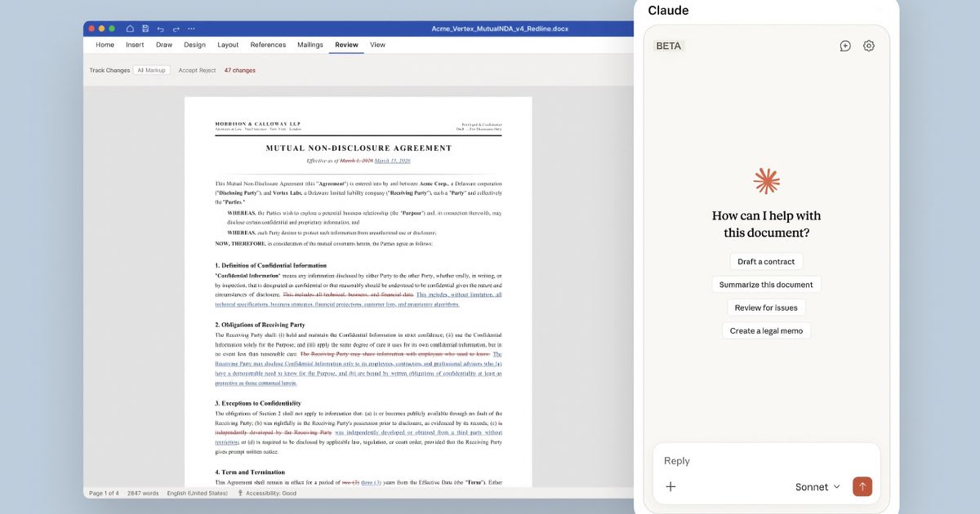This screenshot has width=980, height=514.
Task: Open the Mailings ribbon tab
Action: click(310, 45)
